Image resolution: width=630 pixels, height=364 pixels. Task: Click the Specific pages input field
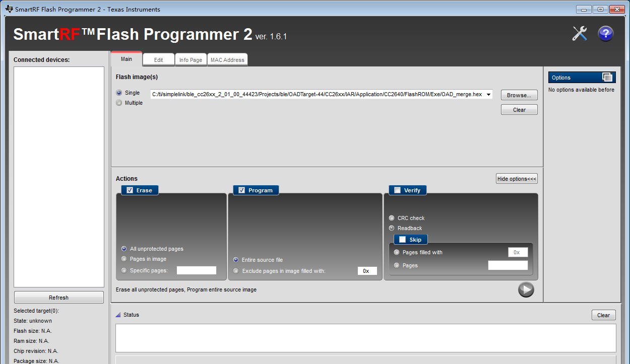[197, 270]
